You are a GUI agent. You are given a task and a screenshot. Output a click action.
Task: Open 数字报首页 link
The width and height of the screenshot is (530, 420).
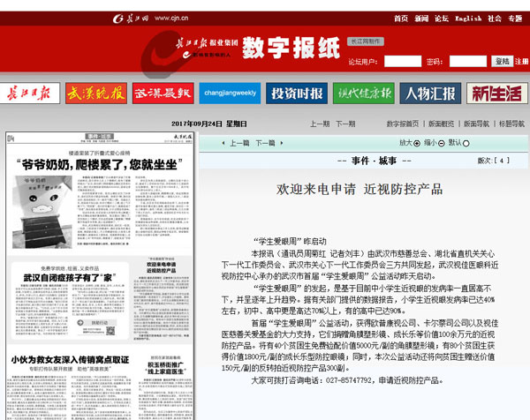403,124
